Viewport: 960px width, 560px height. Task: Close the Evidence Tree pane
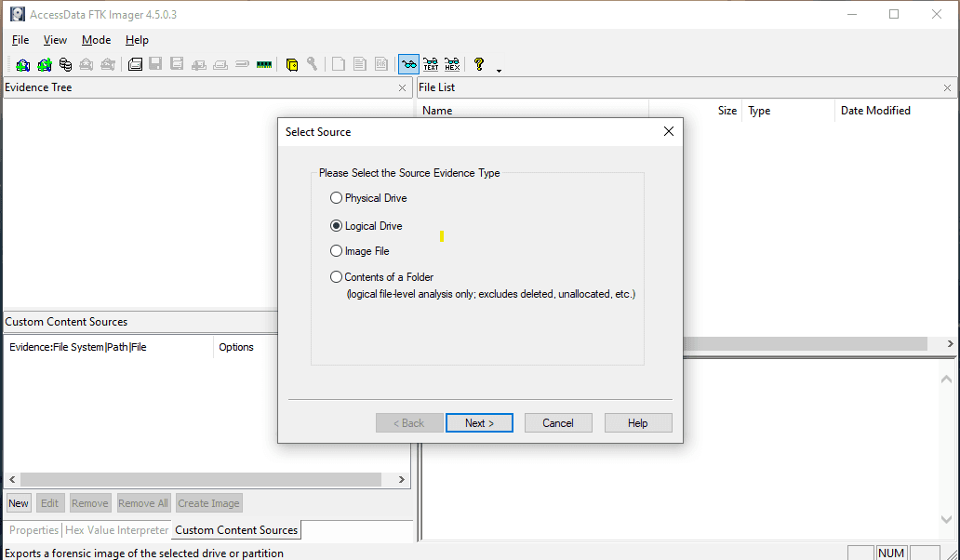[x=402, y=88]
